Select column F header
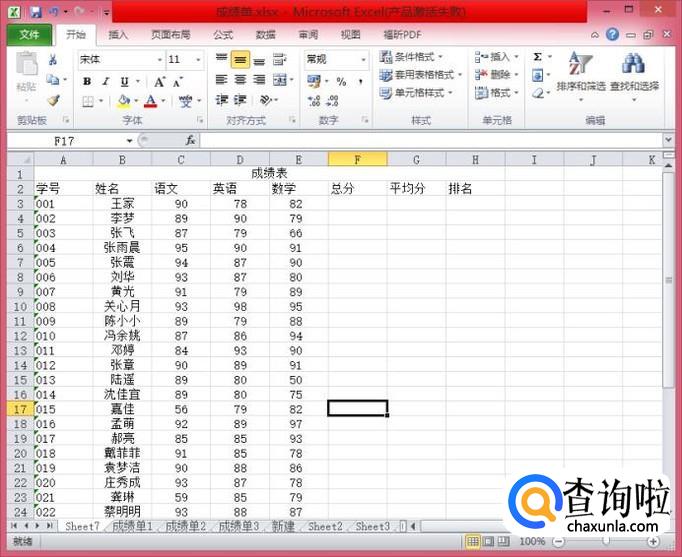The height and width of the screenshot is (557, 682). click(x=358, y=160)
